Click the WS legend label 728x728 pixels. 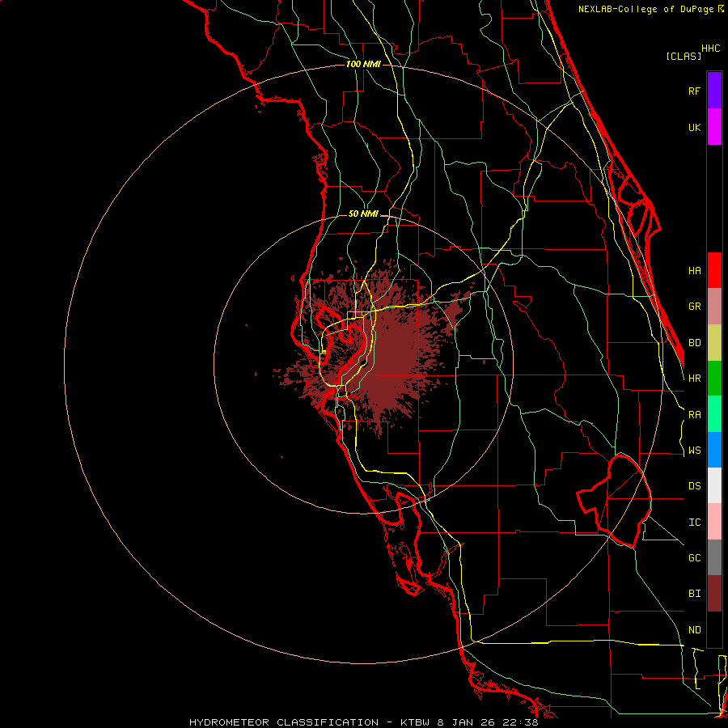coord(694,451)
